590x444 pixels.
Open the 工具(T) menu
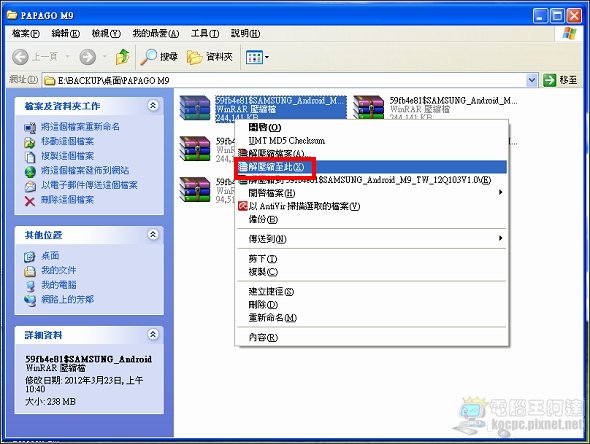tap(205, 33)
